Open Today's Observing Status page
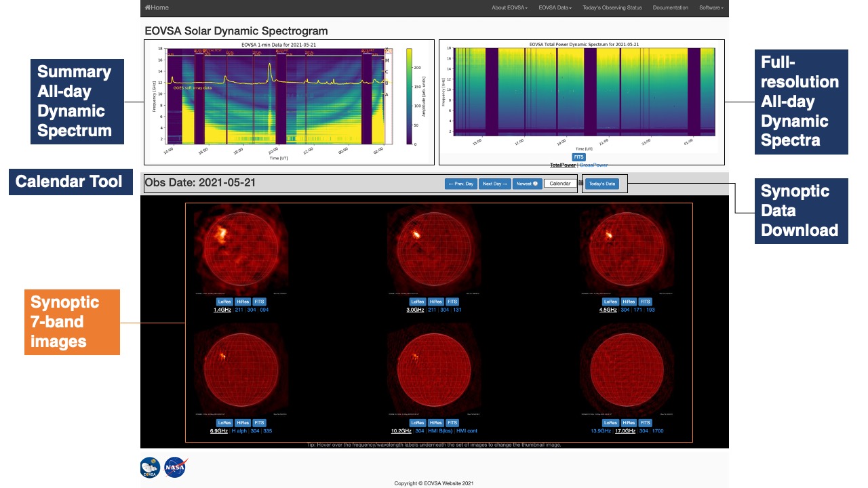The width and height of the screenshot is (868, 488). (x=612, y=7)
